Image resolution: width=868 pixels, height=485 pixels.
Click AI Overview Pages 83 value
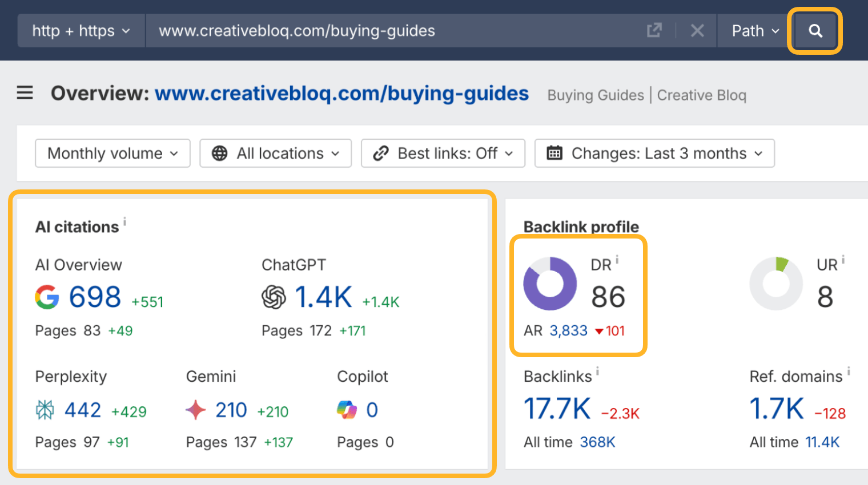[92, 331]
